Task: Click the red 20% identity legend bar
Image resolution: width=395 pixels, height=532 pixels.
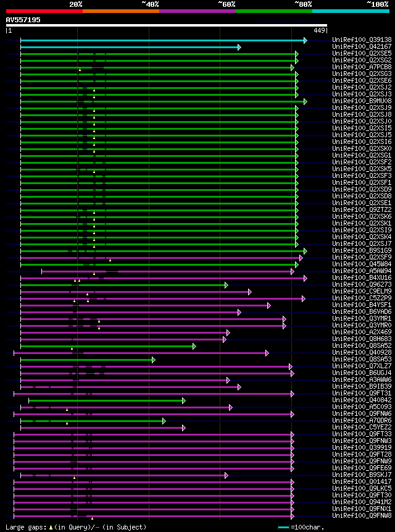Action: [44, 11]
